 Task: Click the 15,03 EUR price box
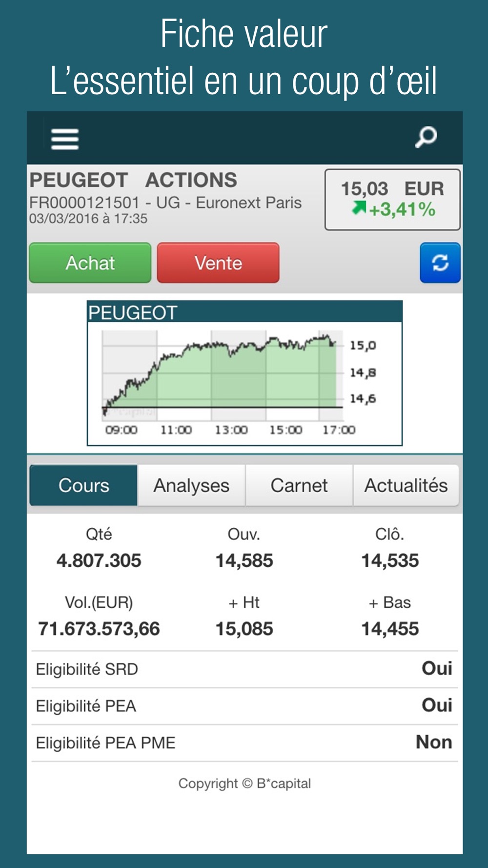[x=392, y=199]
